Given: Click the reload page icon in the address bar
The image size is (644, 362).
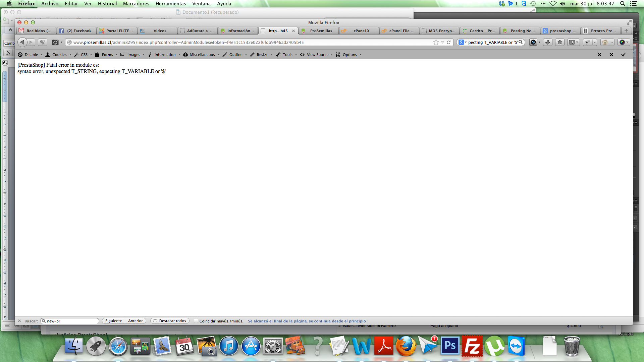Looking at the screenshot, I should pos(448,42).
